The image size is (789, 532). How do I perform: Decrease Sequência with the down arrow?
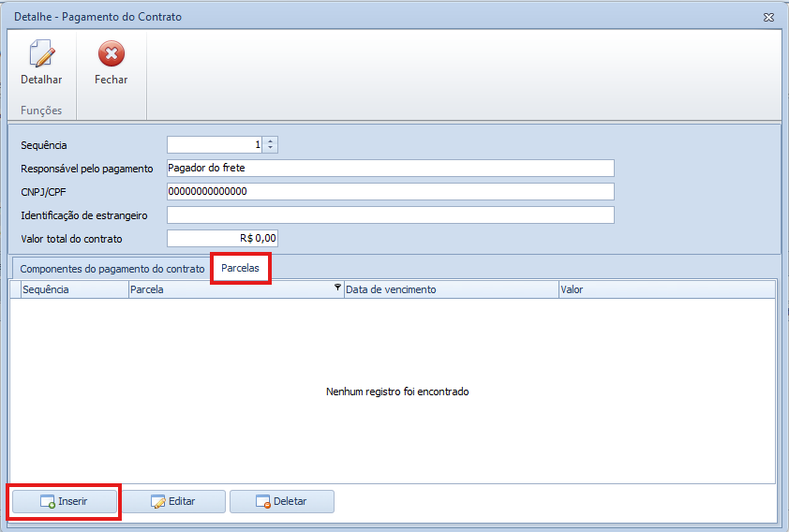(x=271, y=148)
